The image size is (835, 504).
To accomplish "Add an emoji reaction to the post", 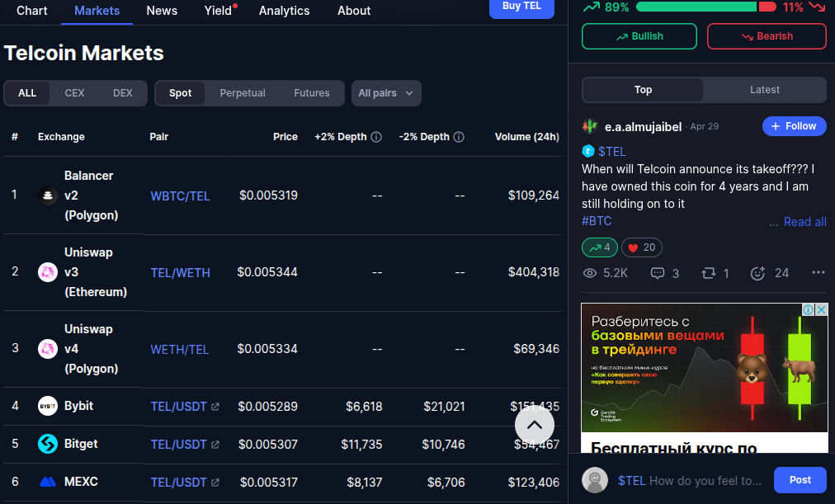I will tap(757, 273).
